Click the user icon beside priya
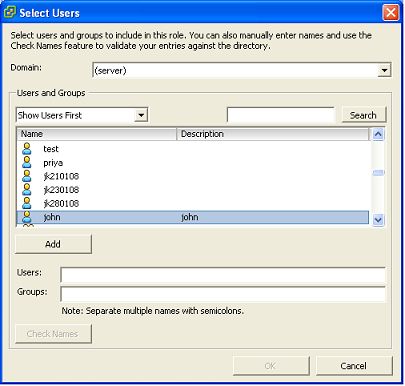The image size is (405, 386). click(x=27, y=162)
